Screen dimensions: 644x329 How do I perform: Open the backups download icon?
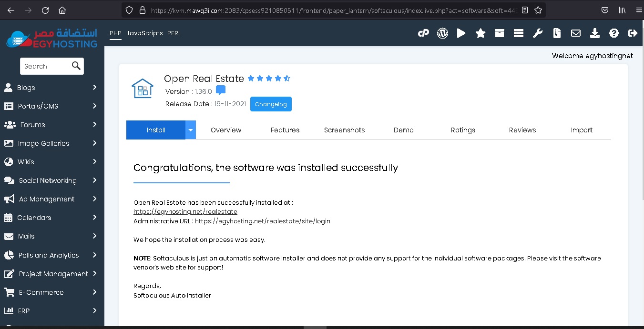pyautogui.click(x=595, y=33)
